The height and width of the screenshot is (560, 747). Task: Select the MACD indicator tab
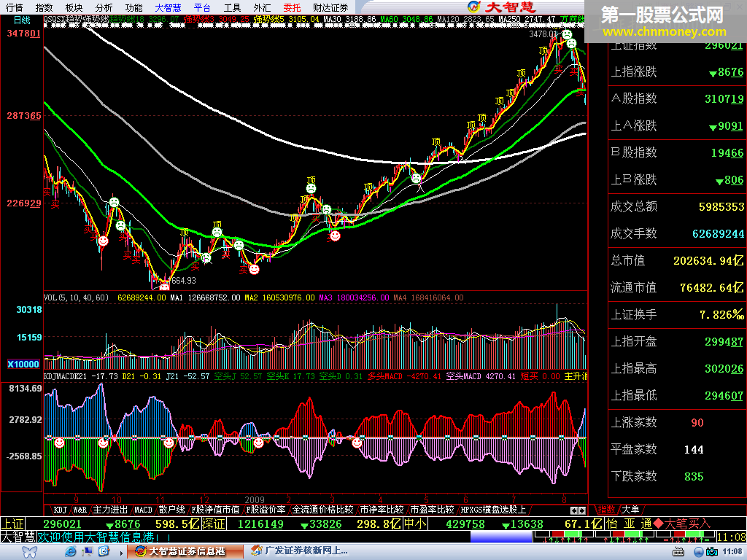point(143,510)
